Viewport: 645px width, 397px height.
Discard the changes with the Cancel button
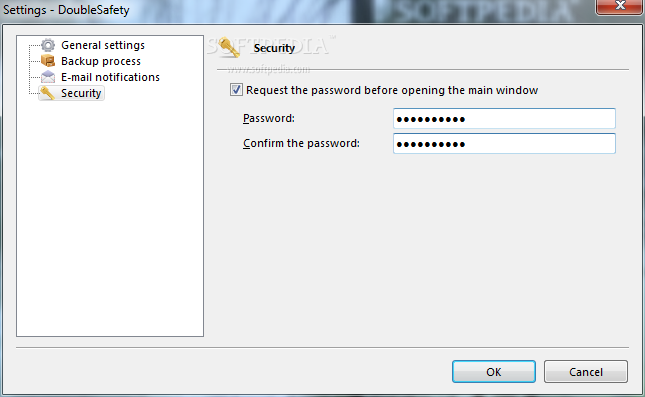tap(586, 372)
